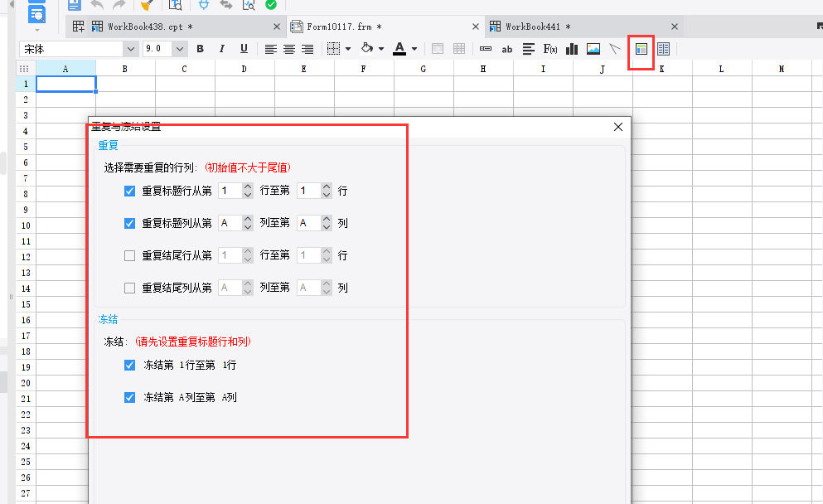The image size is (823, 504).
Task: Insert a slash line into cell
Action: tap(615, 49)
